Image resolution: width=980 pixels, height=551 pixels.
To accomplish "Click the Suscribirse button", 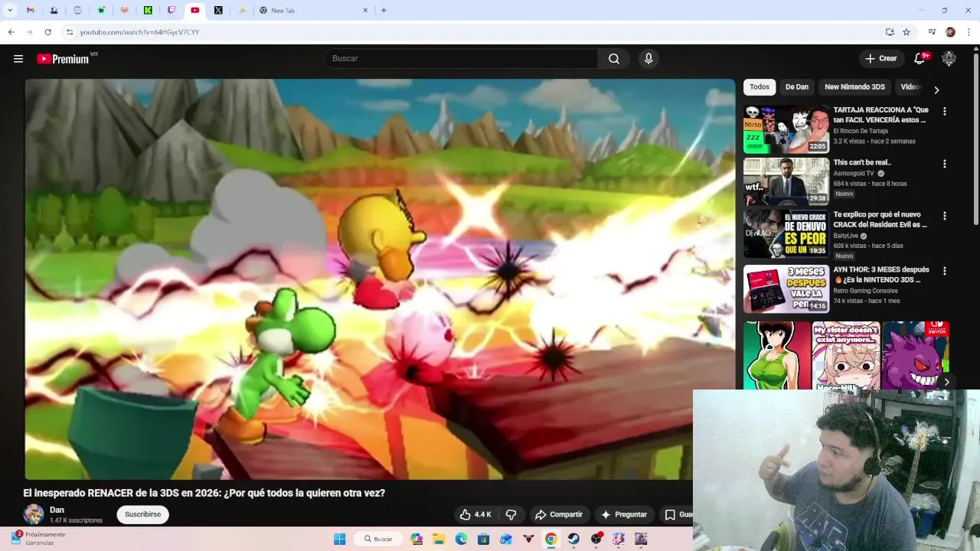I will point(143,514).
